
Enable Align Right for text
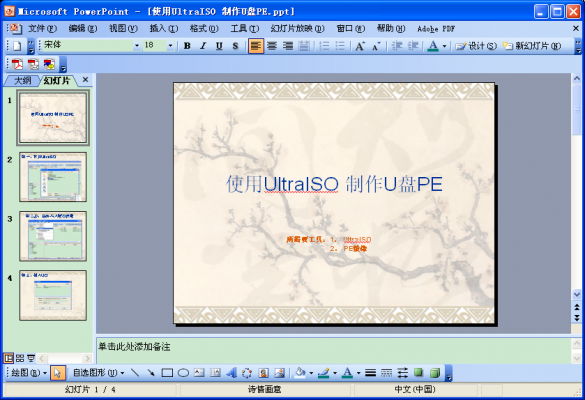click(288, 46)
